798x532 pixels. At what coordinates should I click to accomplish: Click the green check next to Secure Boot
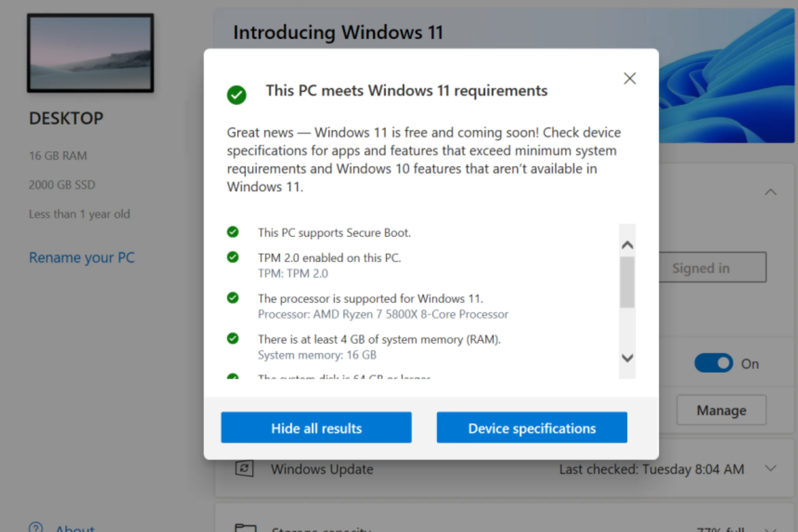click(x=233, y=232)
